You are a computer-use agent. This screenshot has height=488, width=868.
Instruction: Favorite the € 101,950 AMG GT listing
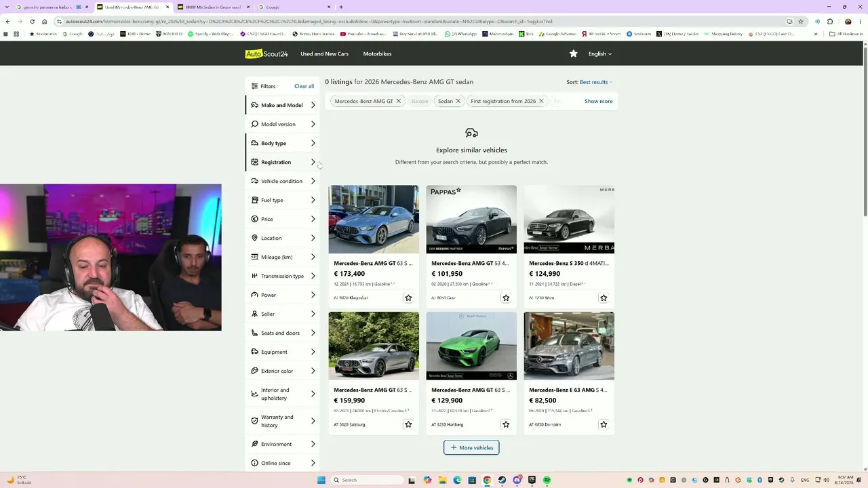(x=506, y=298)
